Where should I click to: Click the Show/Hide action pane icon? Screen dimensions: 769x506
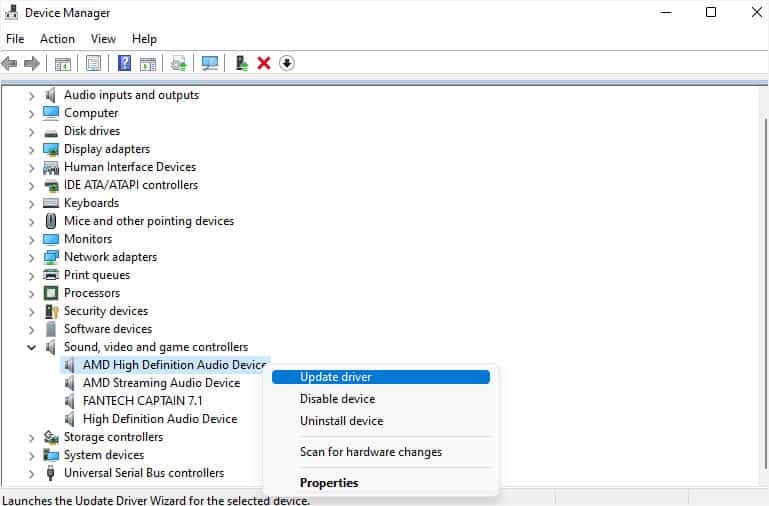pos(148,63)
